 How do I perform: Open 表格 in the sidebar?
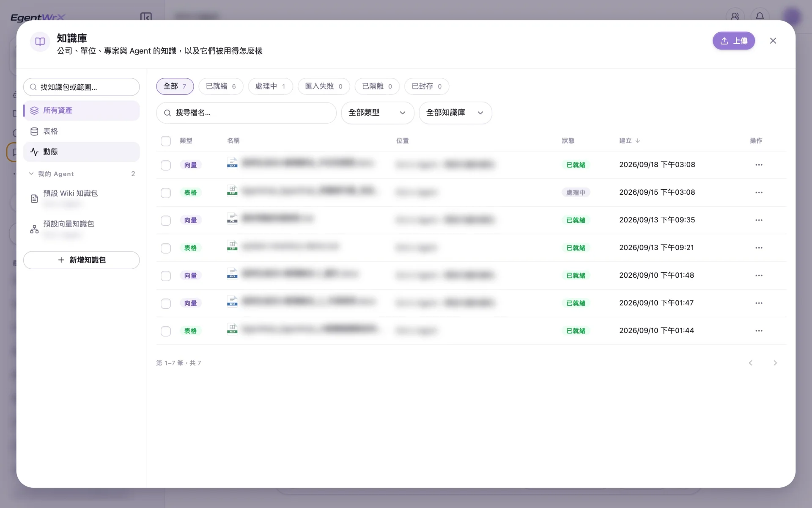pyautogui.click(x=81, y=131)
